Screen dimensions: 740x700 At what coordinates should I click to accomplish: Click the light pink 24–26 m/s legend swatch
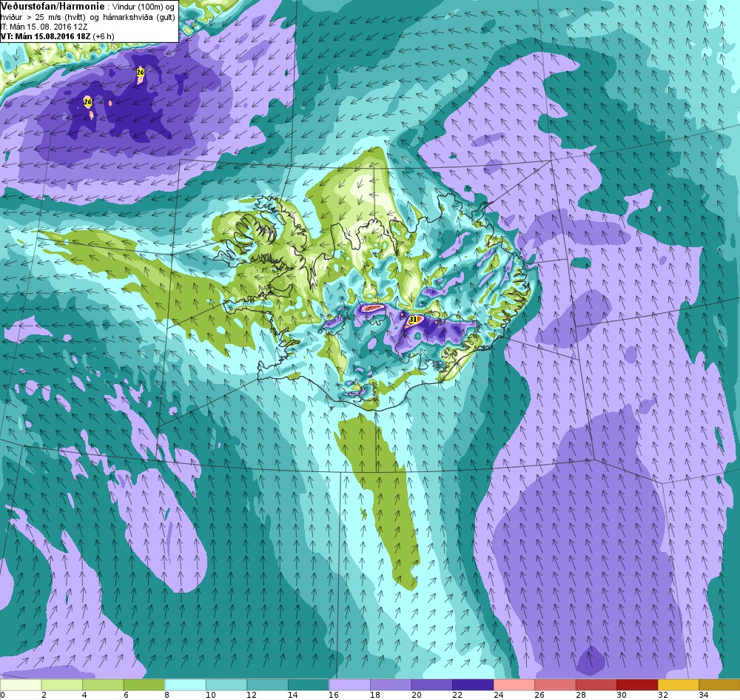514,684
